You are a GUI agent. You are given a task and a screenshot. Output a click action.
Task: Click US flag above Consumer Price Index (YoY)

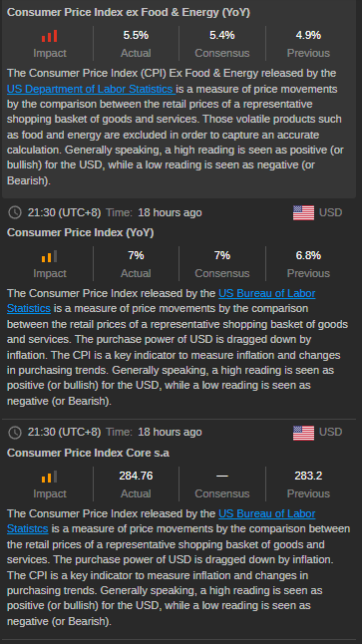[x=303, y=212]
